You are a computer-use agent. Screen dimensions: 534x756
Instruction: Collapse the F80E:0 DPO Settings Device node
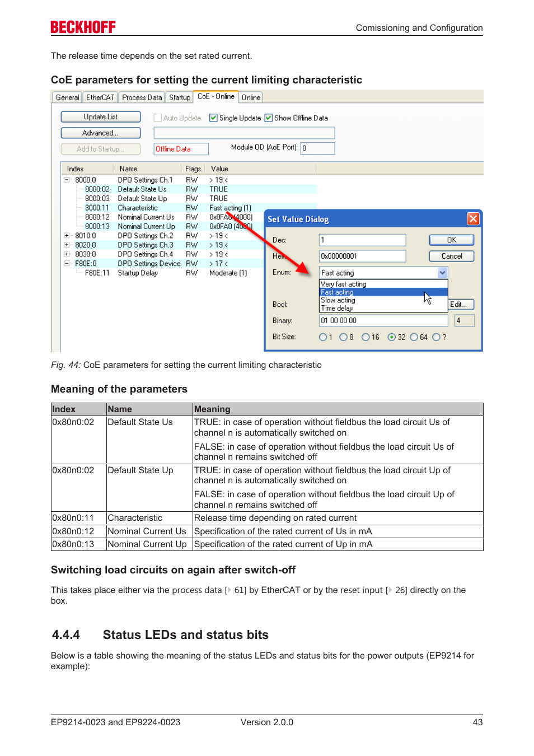coord(67,263)
